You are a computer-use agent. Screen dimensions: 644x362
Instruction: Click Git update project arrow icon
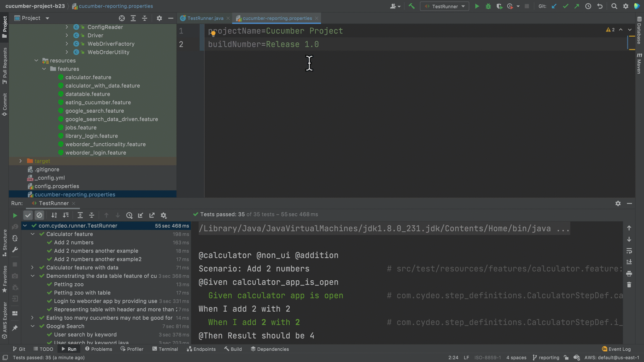pos(554,6)
